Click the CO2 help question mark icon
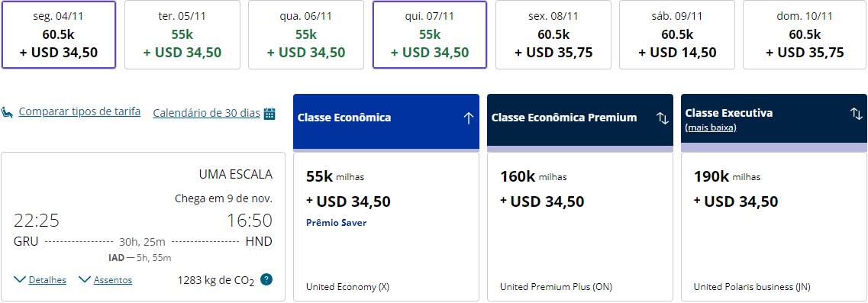This screenshot has height=303, width=868. pyautogui.click(x=266, y=279)
